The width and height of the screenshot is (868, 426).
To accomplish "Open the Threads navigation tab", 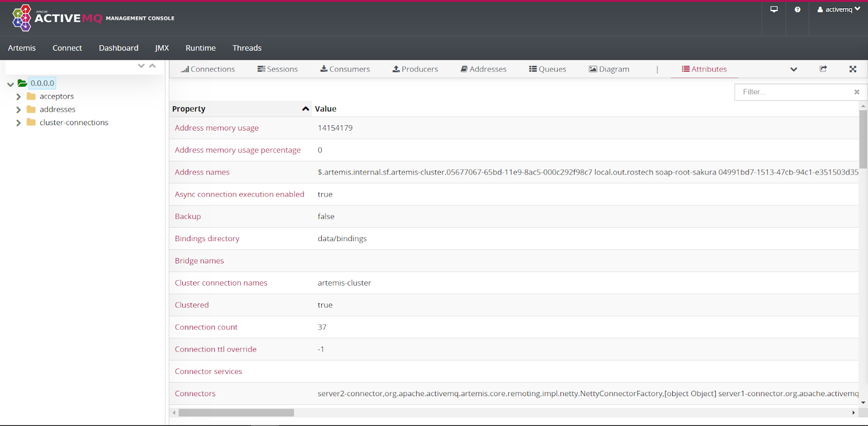I will (x=247, y=48).
